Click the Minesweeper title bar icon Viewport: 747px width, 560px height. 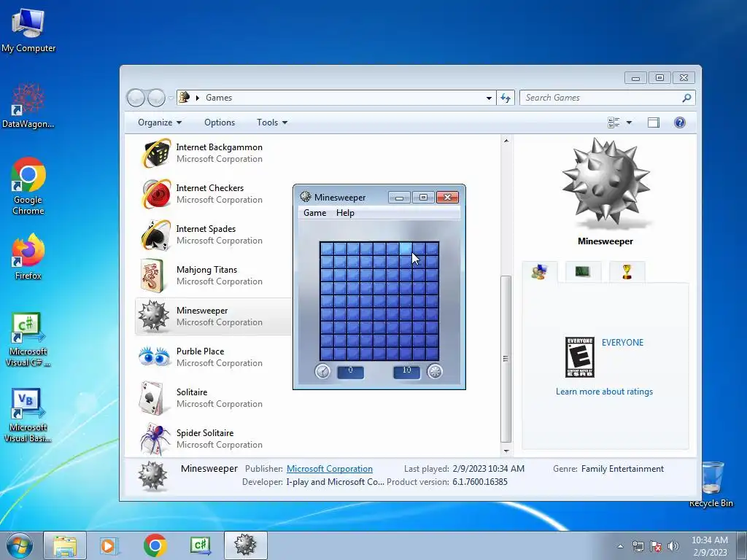(306, 197)
